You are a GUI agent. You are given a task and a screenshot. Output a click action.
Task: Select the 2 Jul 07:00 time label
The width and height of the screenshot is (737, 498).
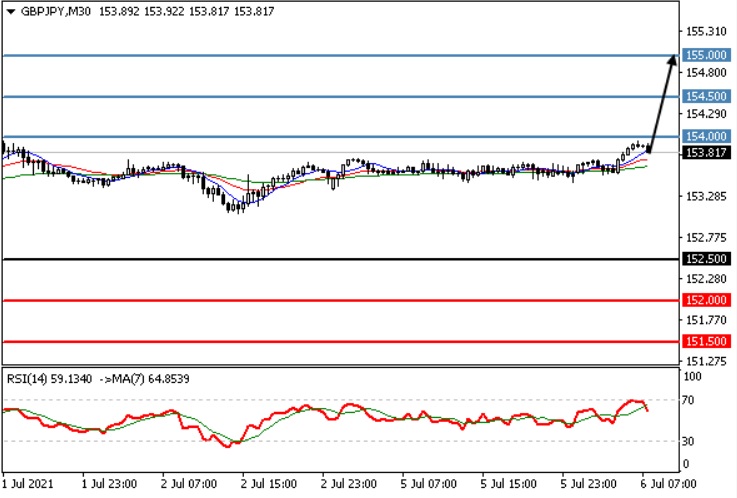coord(189,483)
